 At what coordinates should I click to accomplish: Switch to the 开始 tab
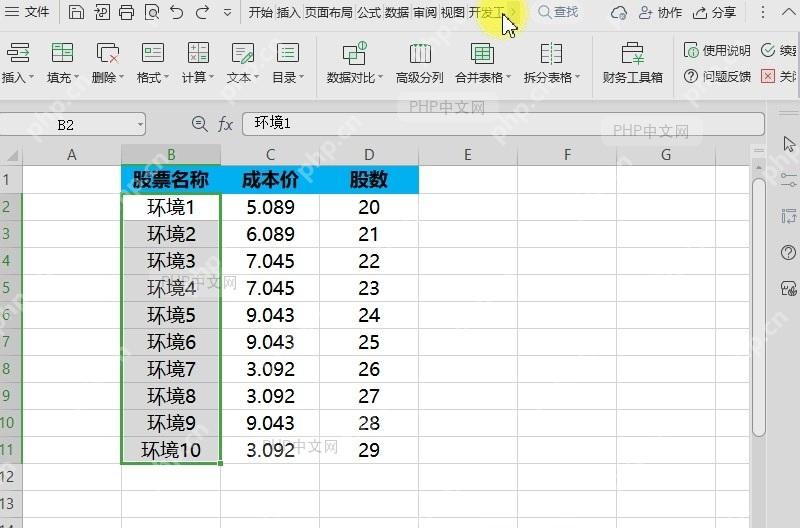click(x=260, y=12)
